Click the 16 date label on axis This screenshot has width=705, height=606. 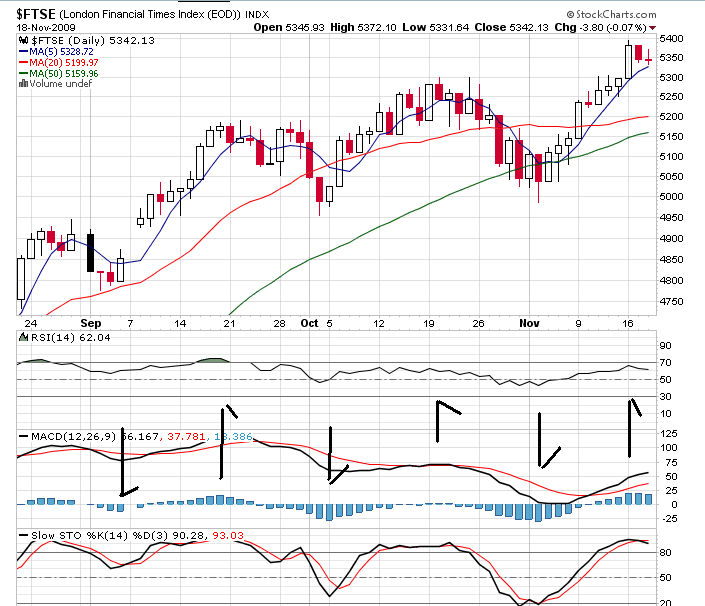[x=628, y=323]
